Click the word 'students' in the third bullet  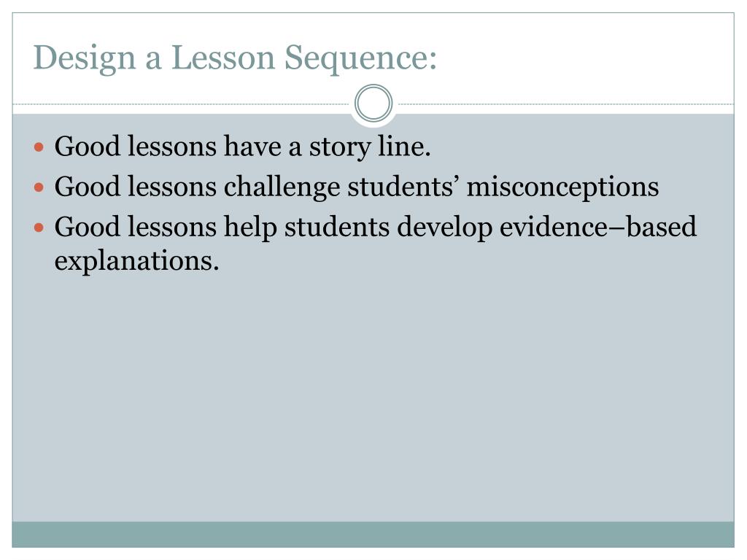coord(338,227)
